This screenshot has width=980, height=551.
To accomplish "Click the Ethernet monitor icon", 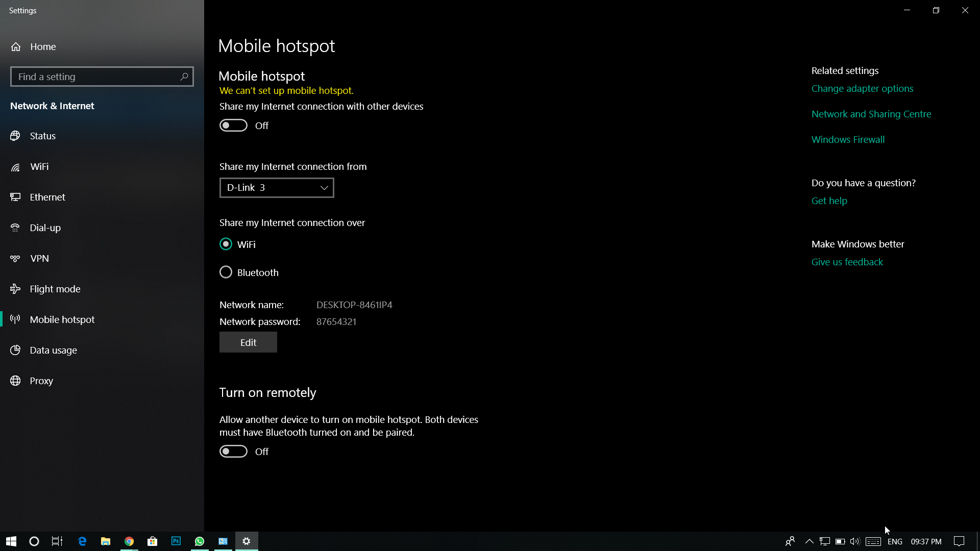I will (15, 197).
